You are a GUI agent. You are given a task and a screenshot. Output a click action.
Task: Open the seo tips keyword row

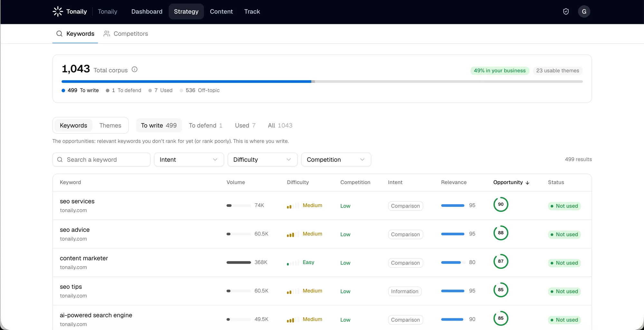[x=322, y=291]
